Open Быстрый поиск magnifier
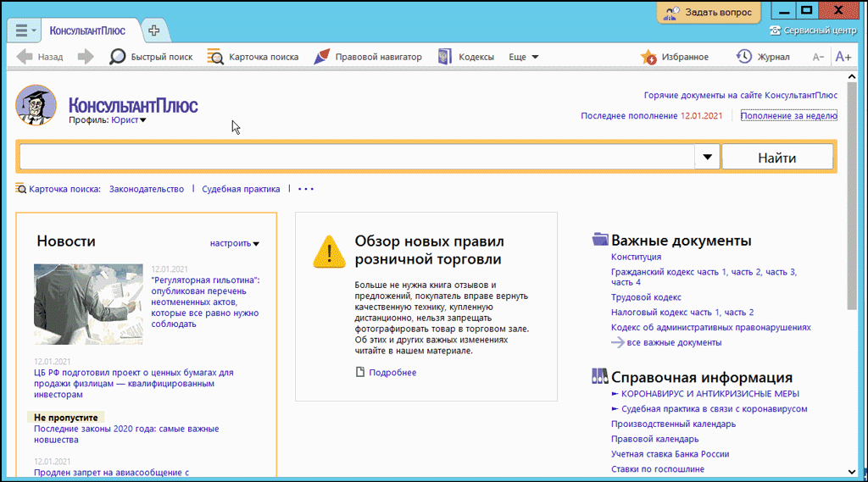 (x=151, y=57)
